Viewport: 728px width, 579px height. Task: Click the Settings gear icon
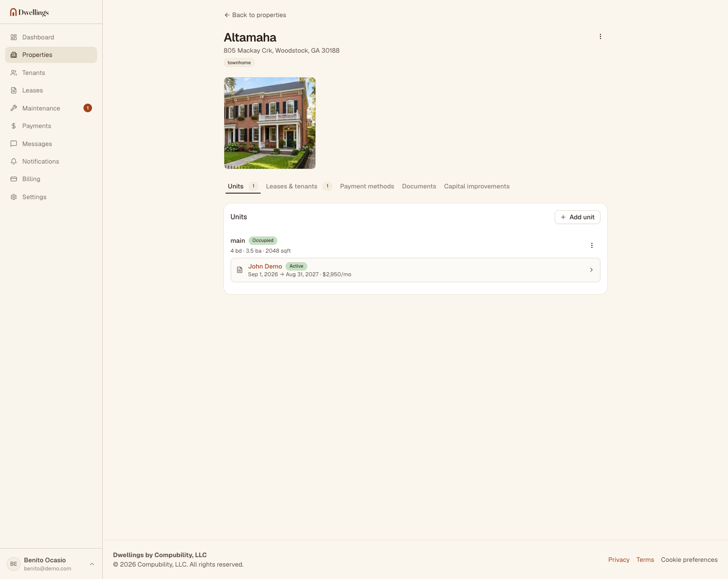[x=14, y=197]
